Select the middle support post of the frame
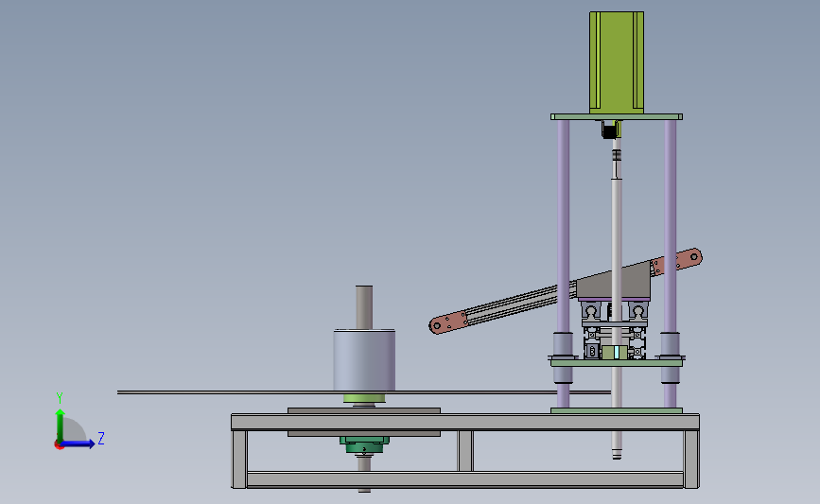Screen dimensions: 820x504 tap(465, 451)
